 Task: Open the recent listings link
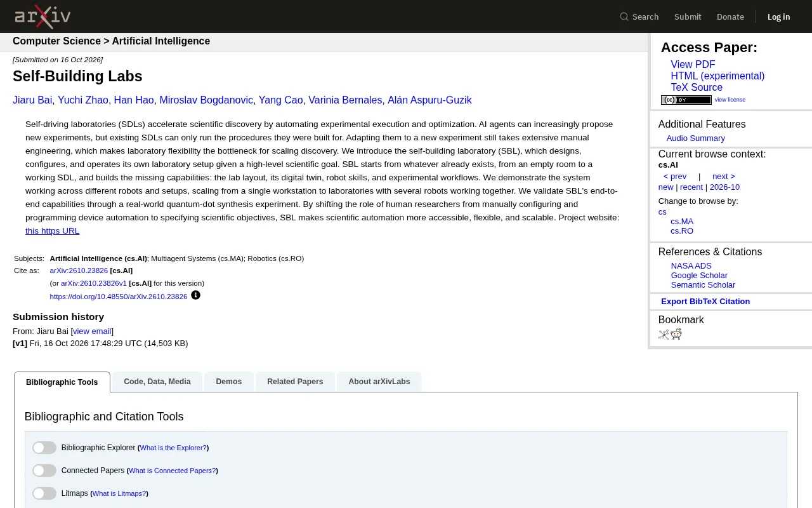point(691,187)
